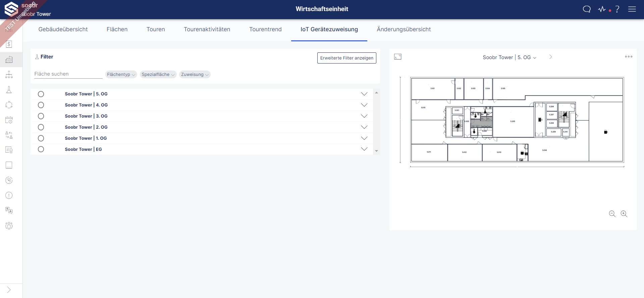Zoom in the floor plan
Screen dimensions: 644x298
click(624, 214)
